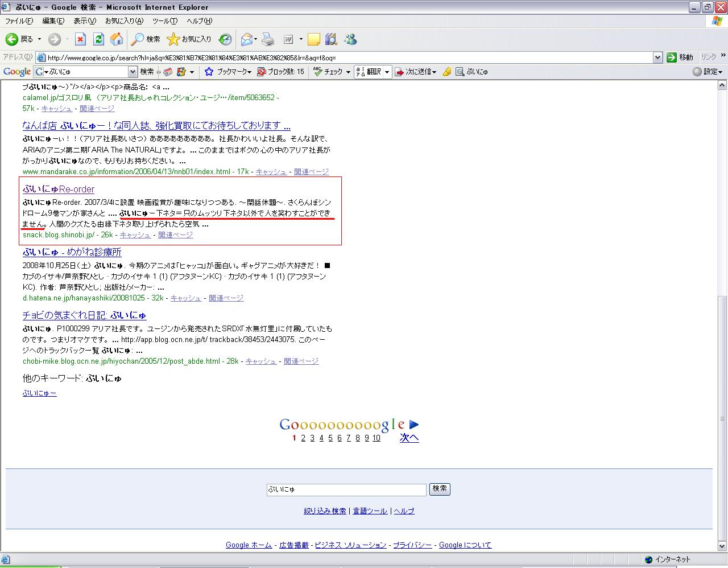Click the green Go (移動) button
The width and height of the screenshot is (728, 568).
click(x=680, y=57)
